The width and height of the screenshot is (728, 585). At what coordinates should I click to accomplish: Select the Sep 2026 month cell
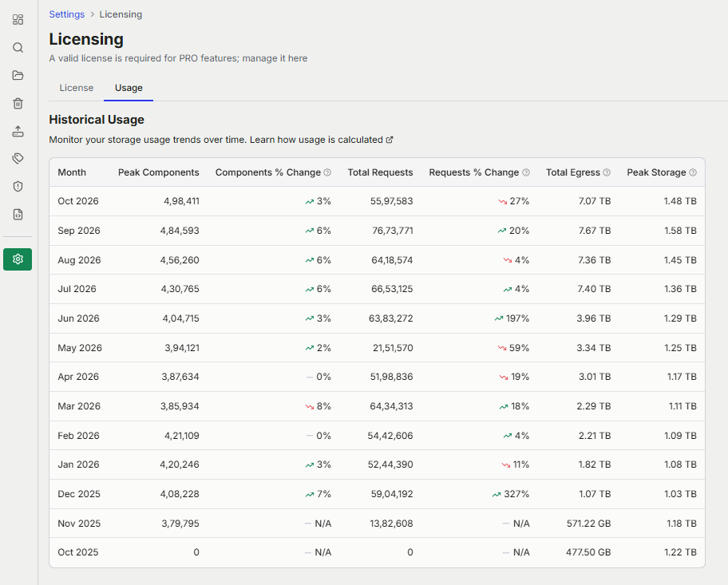pyautogui.click(x=79, y=231)
